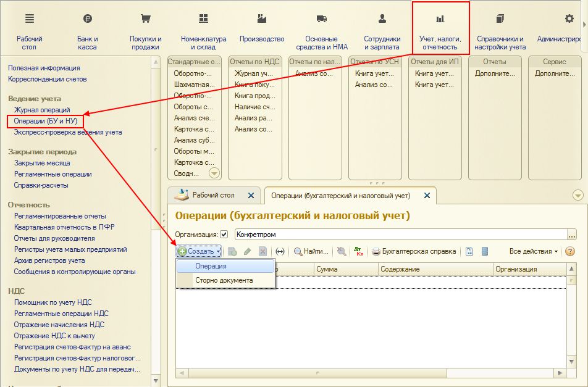Open Журнал уч... in Отчеты по НДС
This screenshot has width=588, height=387.
click(x=254, y=73)
